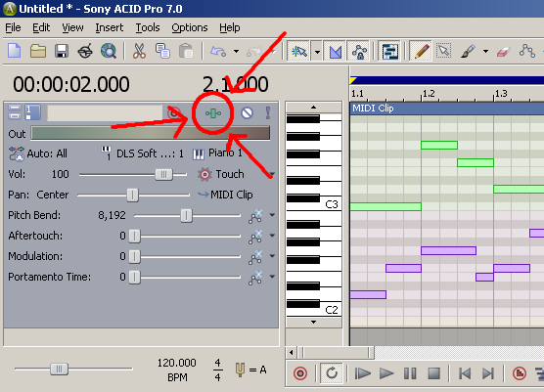Click the Vol slider handle
544x392 pixels.
point(163,174)
